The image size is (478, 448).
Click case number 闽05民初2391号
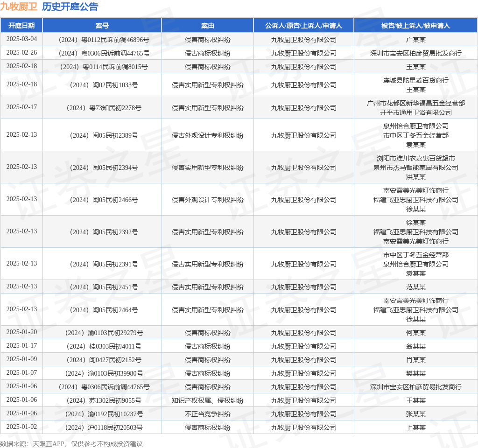[x=104, y=264]
